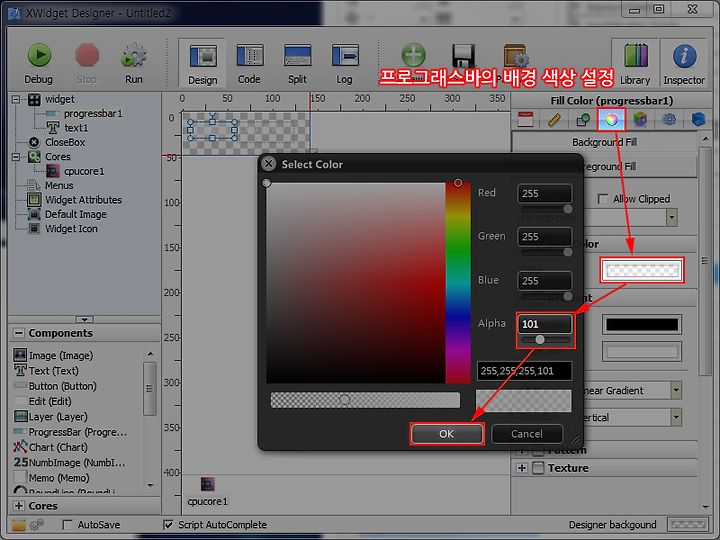Click the Red value field
The width and height of the screenshot is (720, 540).
[545, 193]
